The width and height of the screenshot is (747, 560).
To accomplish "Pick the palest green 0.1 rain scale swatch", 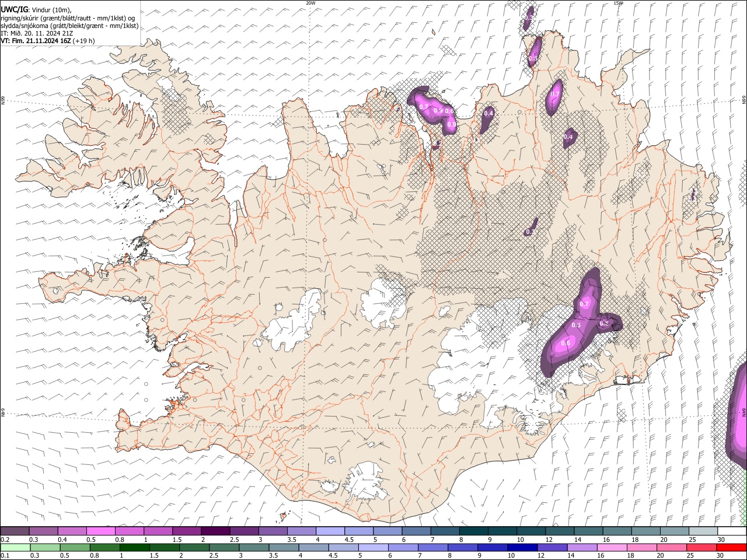I will (x=15, y=547).
